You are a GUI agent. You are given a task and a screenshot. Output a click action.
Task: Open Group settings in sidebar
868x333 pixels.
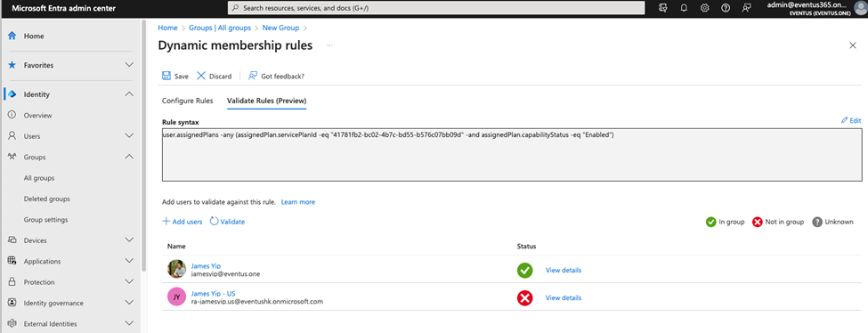point(46,219)
